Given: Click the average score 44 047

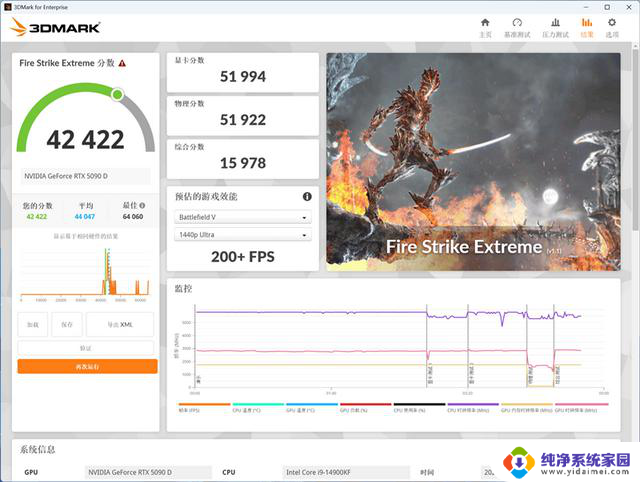Looking at the screenshot, I should 85,217.
